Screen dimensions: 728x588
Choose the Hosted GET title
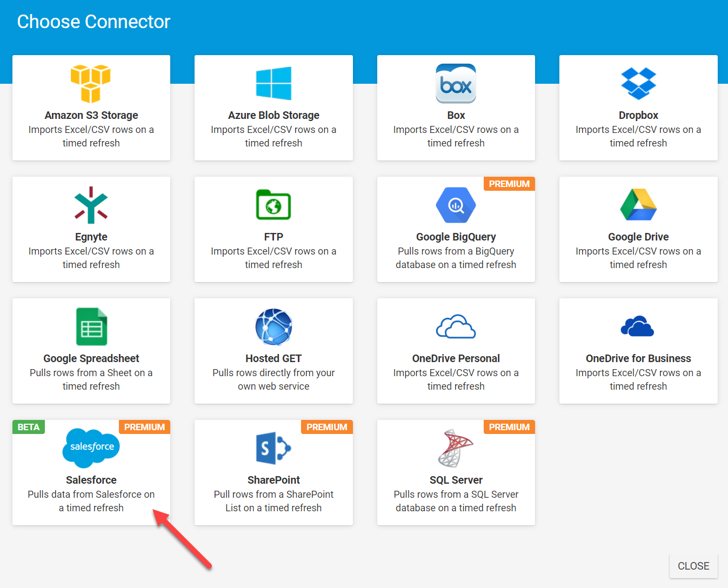[x=273, y=358]
